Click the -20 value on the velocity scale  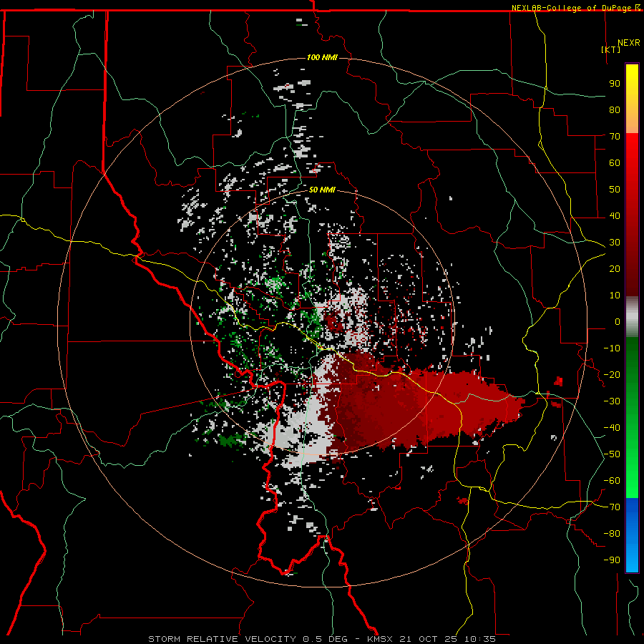(x=612, y=375)
